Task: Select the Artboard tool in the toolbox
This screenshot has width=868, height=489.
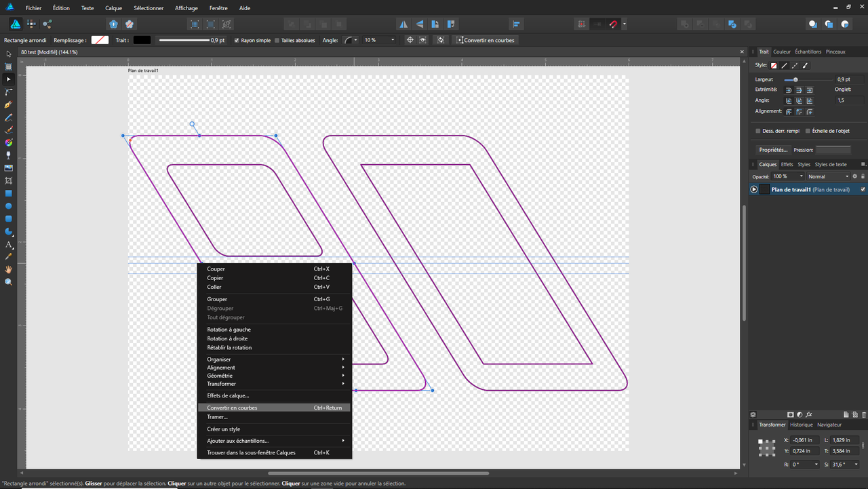Action: click(x=9, y=66)
